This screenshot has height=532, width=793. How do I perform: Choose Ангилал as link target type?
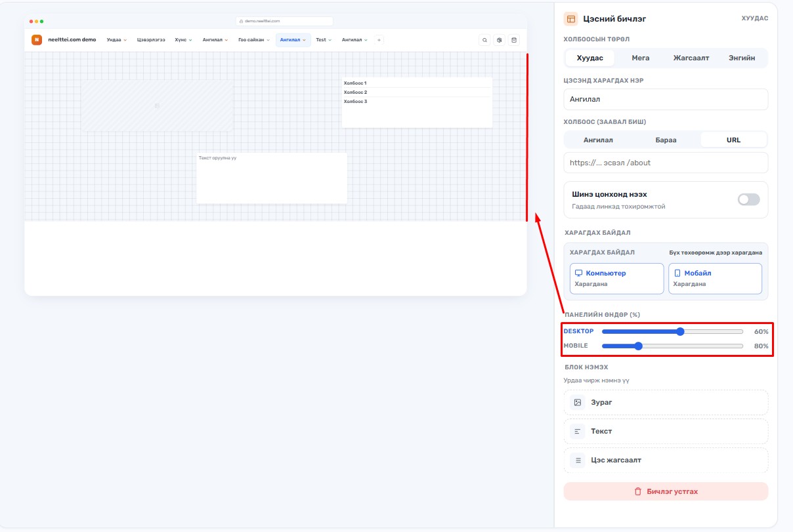598,140
